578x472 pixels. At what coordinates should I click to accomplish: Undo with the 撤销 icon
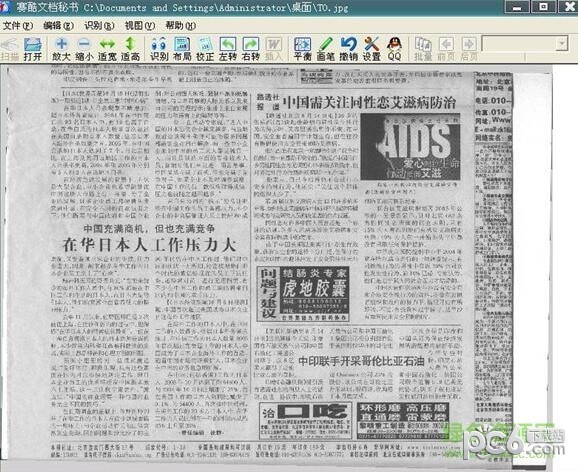point(349,49)
